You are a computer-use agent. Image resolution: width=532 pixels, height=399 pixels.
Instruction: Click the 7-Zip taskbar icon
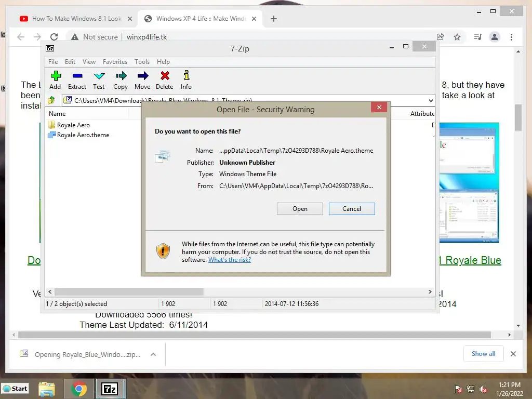pos(110,389)
